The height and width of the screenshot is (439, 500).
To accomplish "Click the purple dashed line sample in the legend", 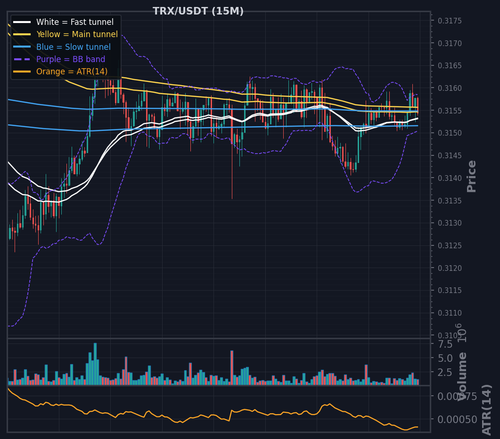I will click(22, 59).
